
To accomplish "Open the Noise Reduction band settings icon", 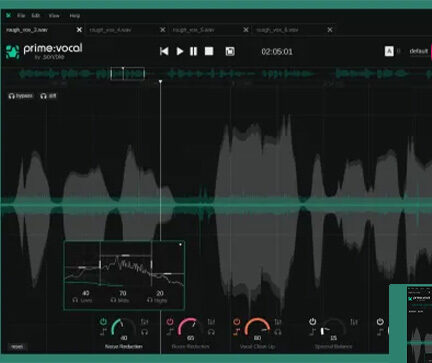I will tap(144, 322).
